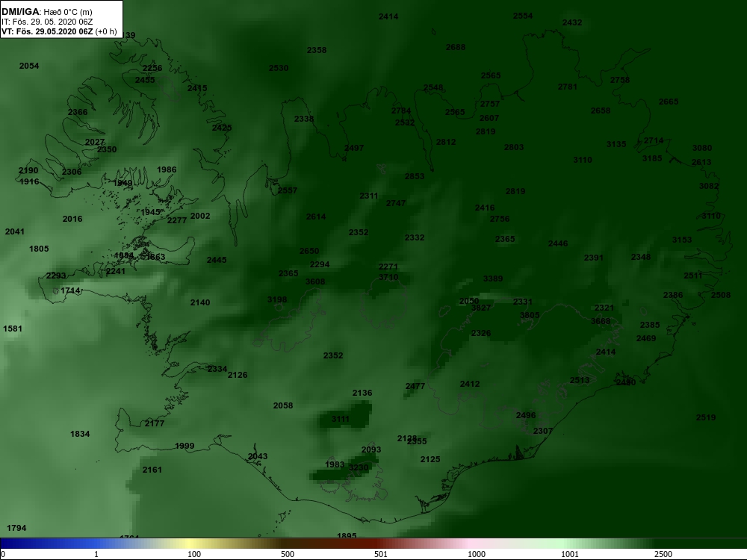The width and height of the screenshot is (747, 560).
Task: Select the height value 3668
Action: click(601, 321)
